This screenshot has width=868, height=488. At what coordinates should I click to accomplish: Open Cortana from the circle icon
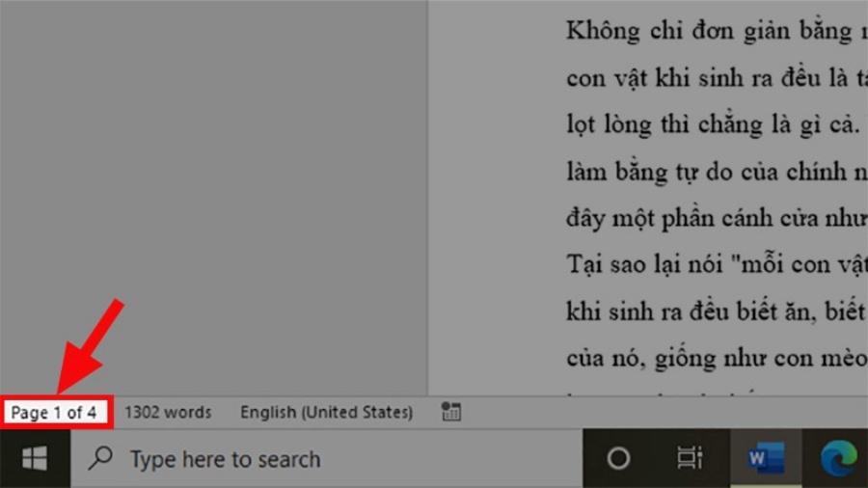618,459
